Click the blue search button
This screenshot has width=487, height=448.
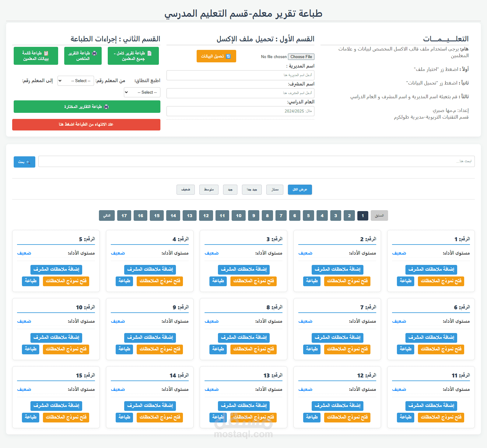coord(24,162)
